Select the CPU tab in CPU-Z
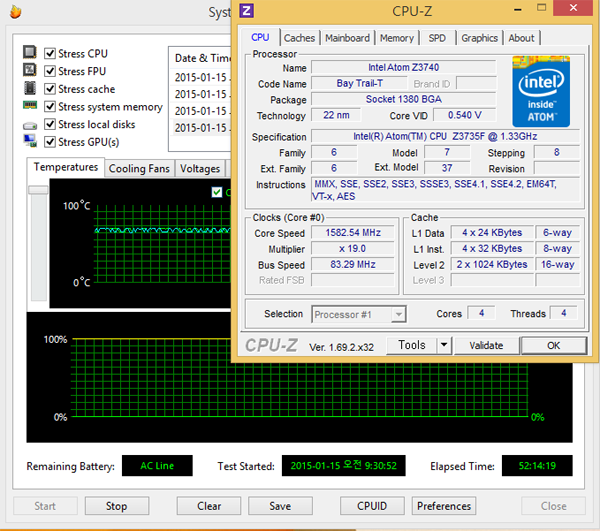This screenshot has width=600, height=531. click(260, 37)
